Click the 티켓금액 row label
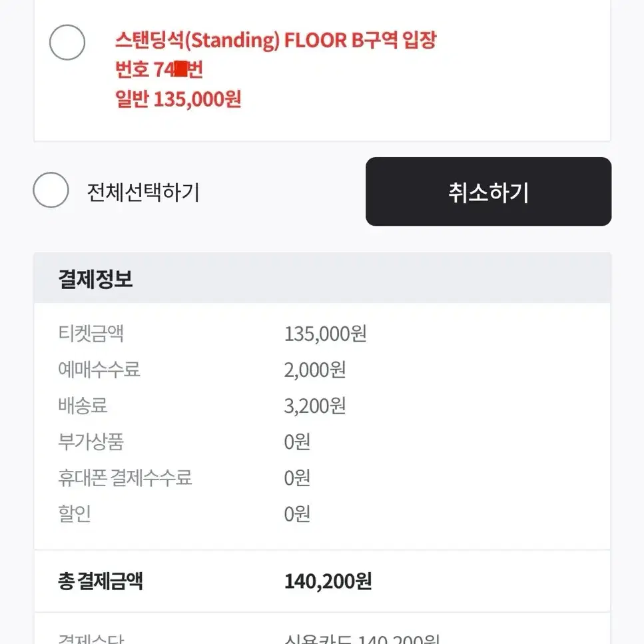 (91, 333)
